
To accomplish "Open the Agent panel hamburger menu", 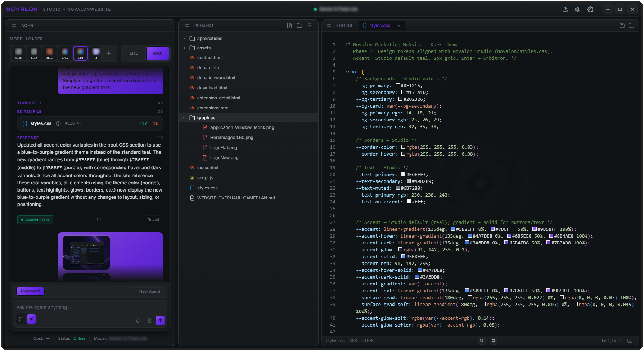I will (14, 26).
